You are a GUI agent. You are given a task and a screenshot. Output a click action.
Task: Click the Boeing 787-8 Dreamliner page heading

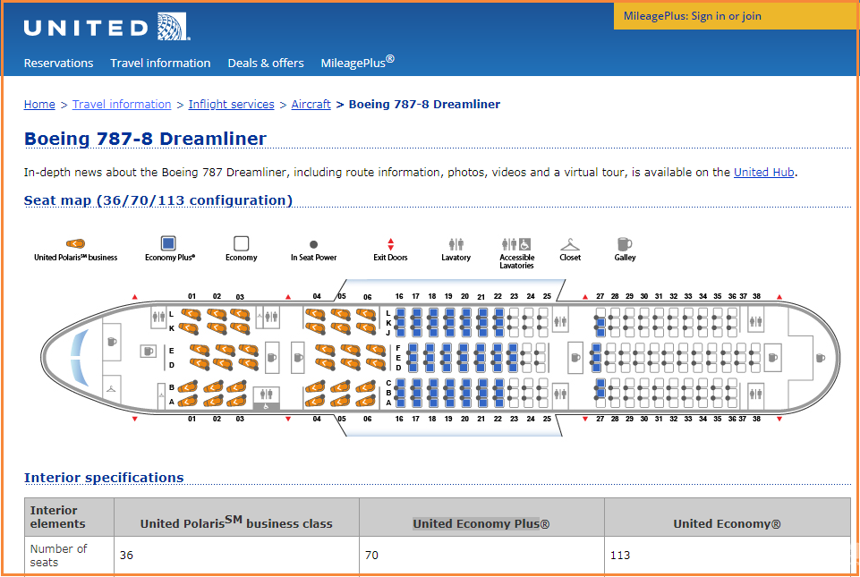(x=145, y=138)
